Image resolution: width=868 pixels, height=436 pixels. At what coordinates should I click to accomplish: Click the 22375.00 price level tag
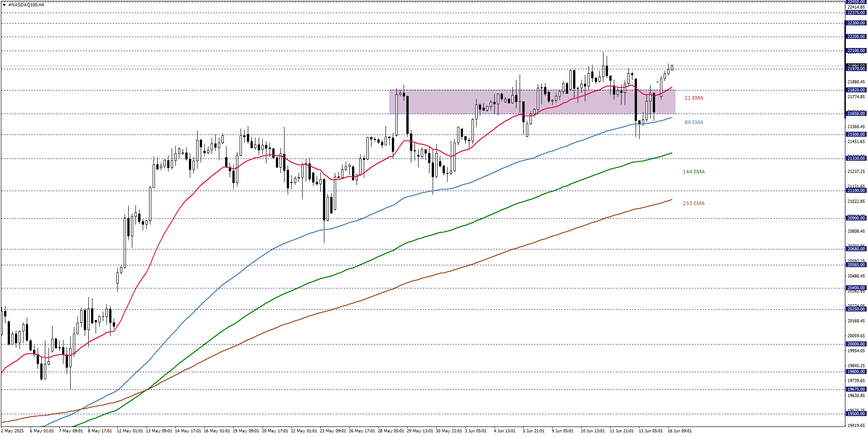point(856,13)
